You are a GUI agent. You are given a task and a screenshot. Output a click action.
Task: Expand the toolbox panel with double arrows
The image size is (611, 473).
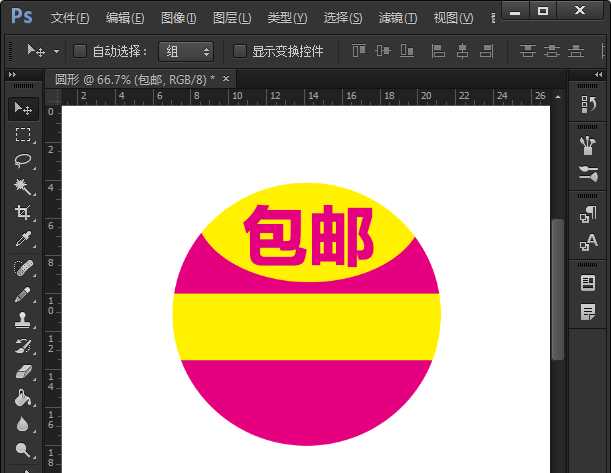(12, 74)
